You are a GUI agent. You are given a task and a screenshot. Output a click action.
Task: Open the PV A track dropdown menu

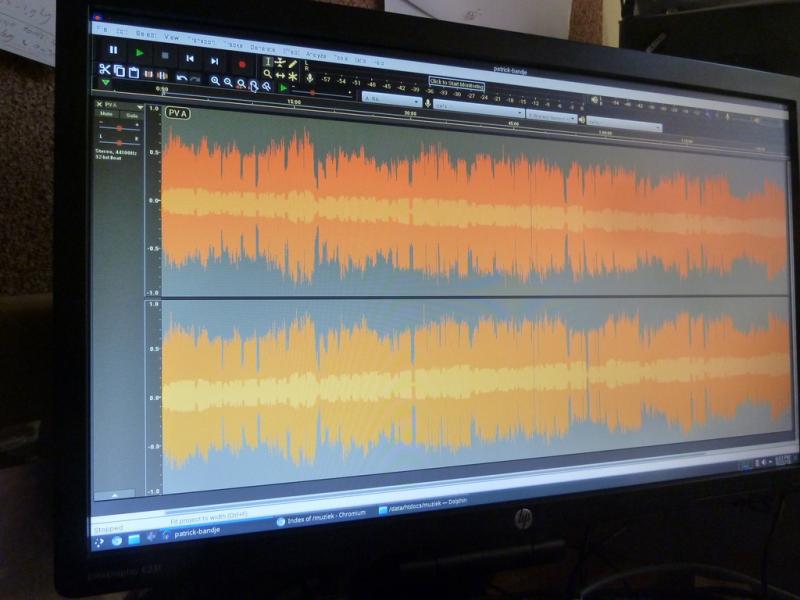coord(139,107)
